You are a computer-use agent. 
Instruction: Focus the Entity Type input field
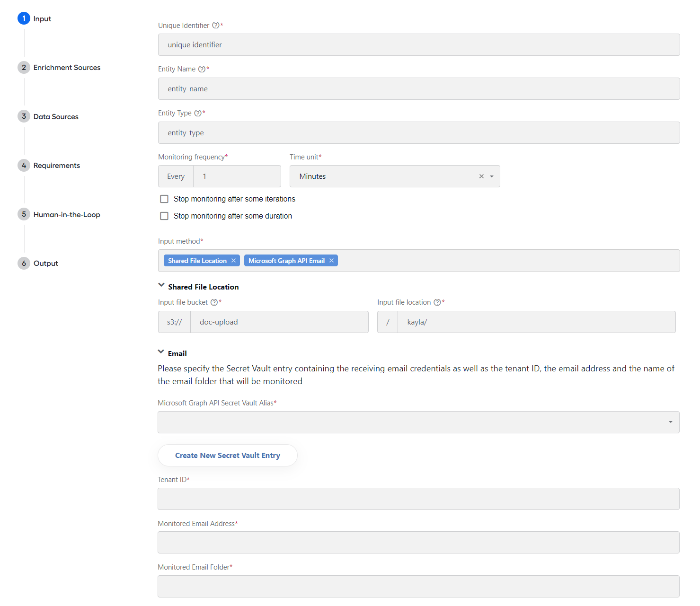coord(419,133)
